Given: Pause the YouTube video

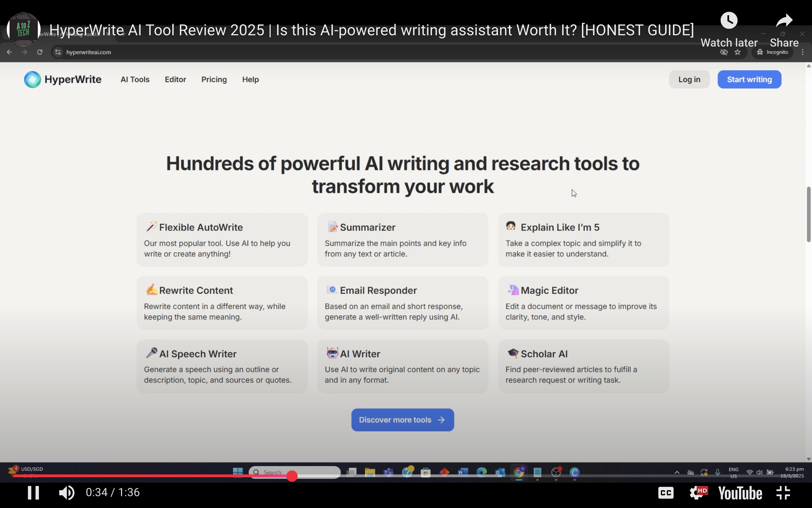Looking at the screenshot, I should coord(33,492).
